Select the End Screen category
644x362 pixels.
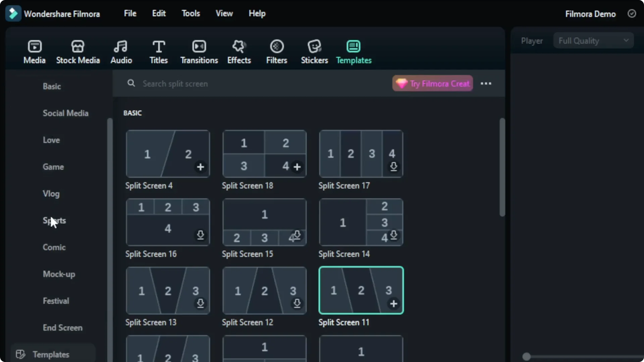(62, 328)
